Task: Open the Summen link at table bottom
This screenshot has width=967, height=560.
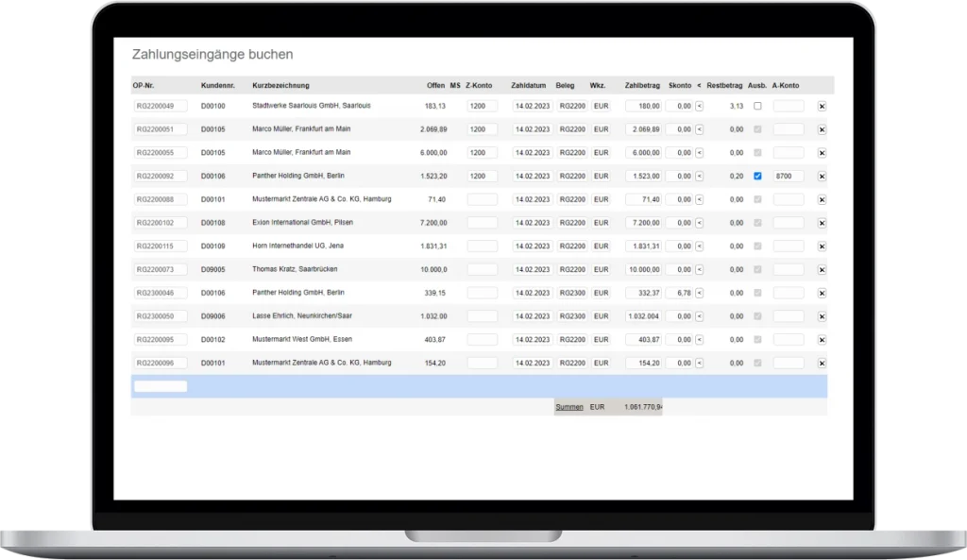Action: click(569, 407)
